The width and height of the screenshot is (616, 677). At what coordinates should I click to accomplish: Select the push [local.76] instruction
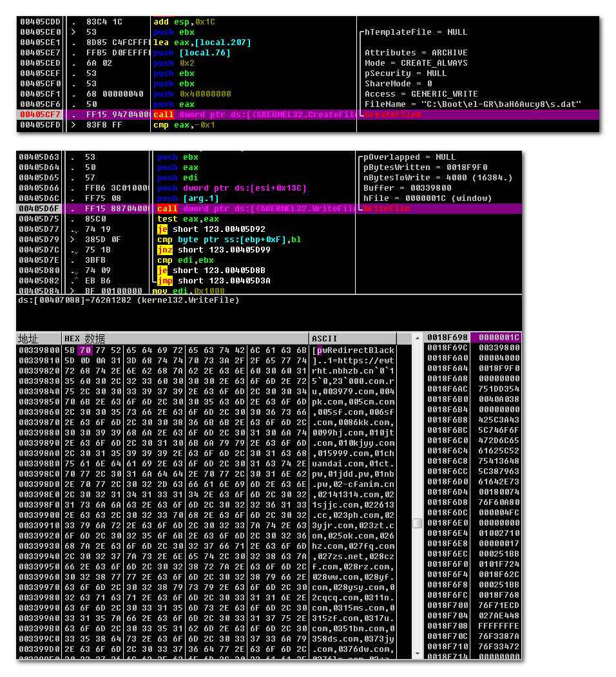coord(192,53)
